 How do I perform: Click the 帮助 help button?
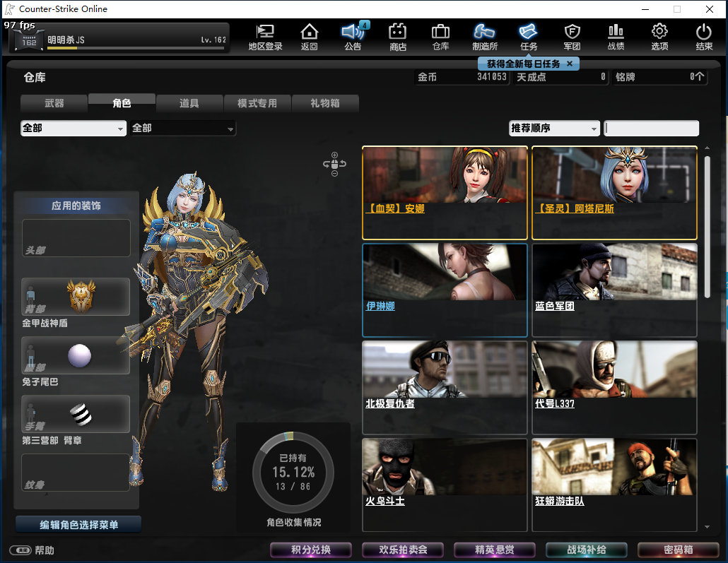(32, 550)
